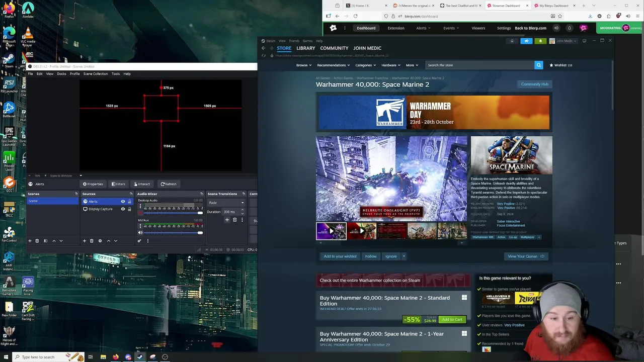Reload the Firefox page

pos(355,16)
